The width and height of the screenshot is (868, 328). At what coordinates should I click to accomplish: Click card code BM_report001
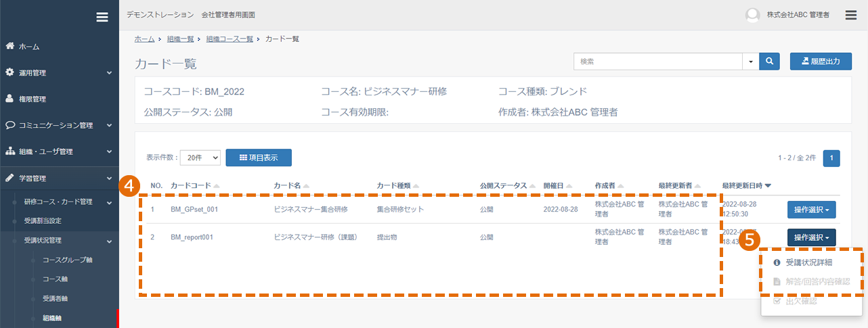pos(192,237)
